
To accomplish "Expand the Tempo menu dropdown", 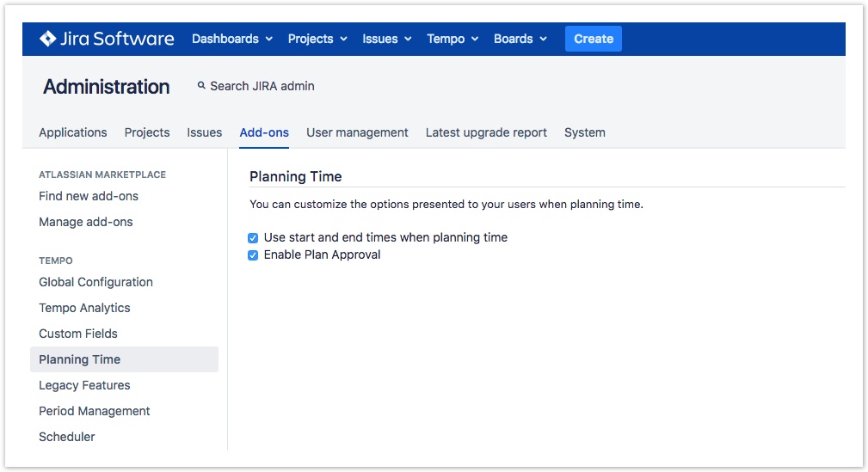I will click(452, 39).
